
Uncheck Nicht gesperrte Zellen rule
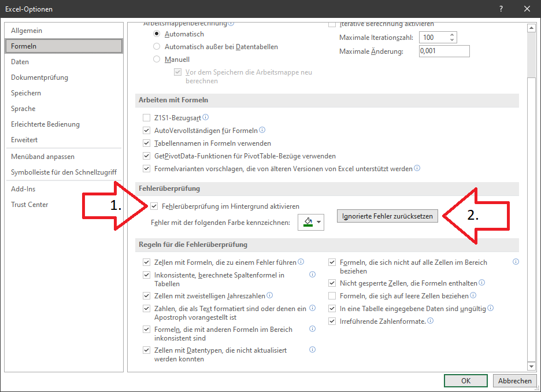click(332, 283)
